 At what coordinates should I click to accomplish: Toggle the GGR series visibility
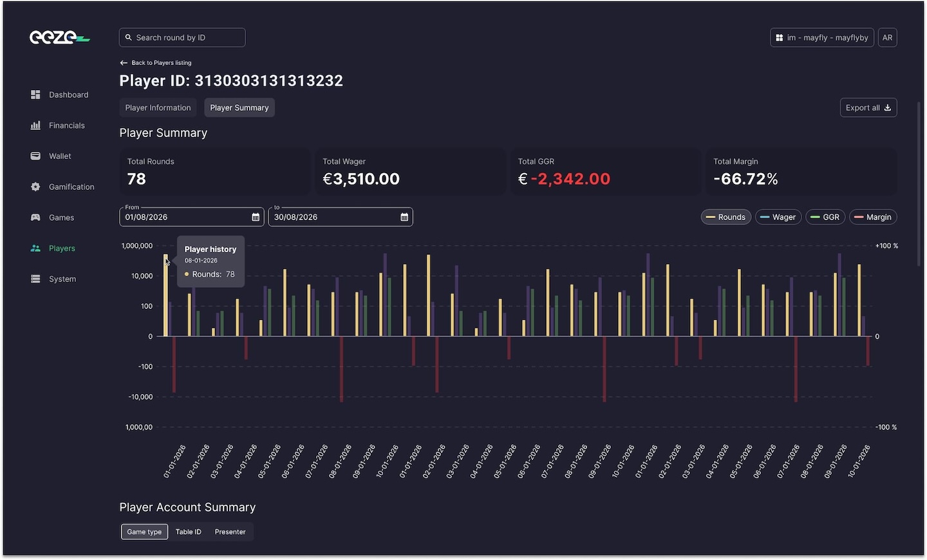(825, 217)
